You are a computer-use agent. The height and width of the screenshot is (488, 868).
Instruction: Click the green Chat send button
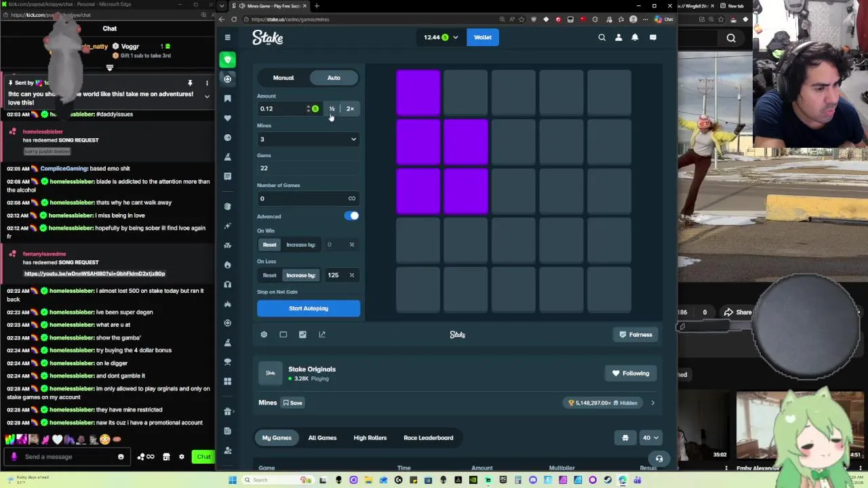[x=203, y=457]
